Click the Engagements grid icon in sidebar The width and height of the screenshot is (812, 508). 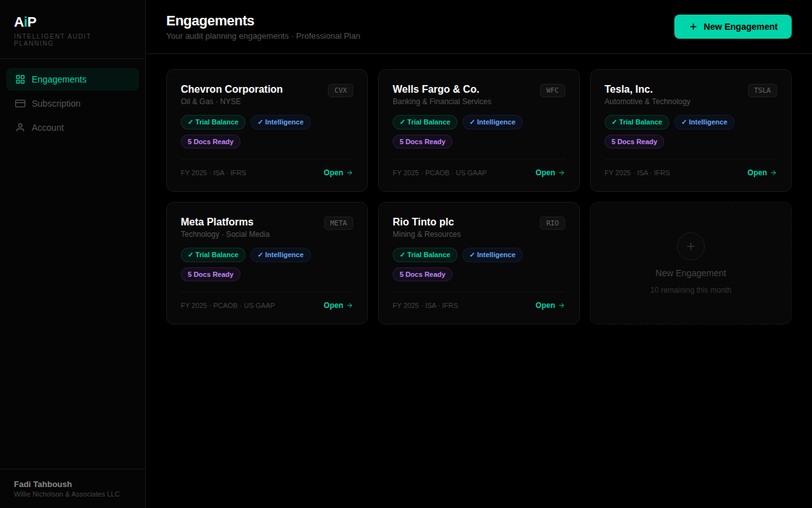tap(20, 79)
